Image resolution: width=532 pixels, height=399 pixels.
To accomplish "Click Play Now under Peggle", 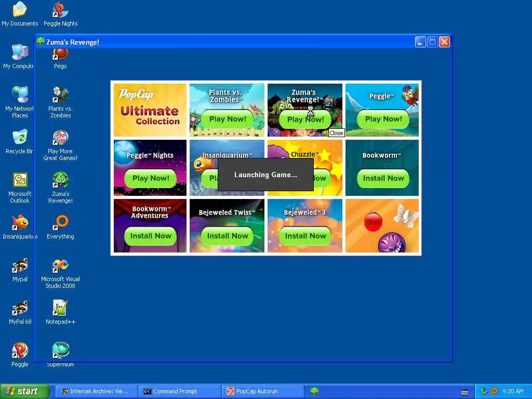I will [383, 119].
